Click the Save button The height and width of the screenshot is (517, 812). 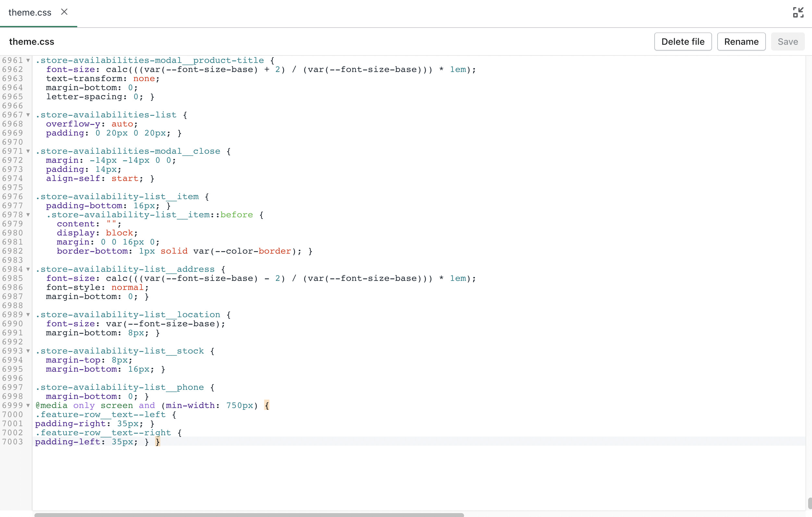[x=787, y=42]
